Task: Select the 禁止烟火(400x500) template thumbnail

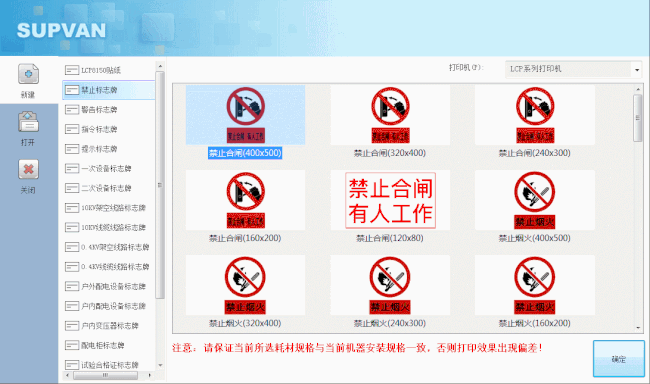Action: 535,200
